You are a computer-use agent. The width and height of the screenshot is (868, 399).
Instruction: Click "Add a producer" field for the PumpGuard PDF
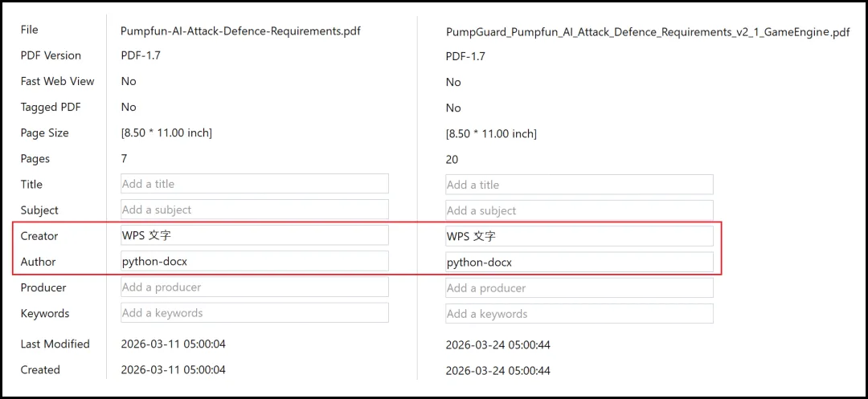click(579, 288)
